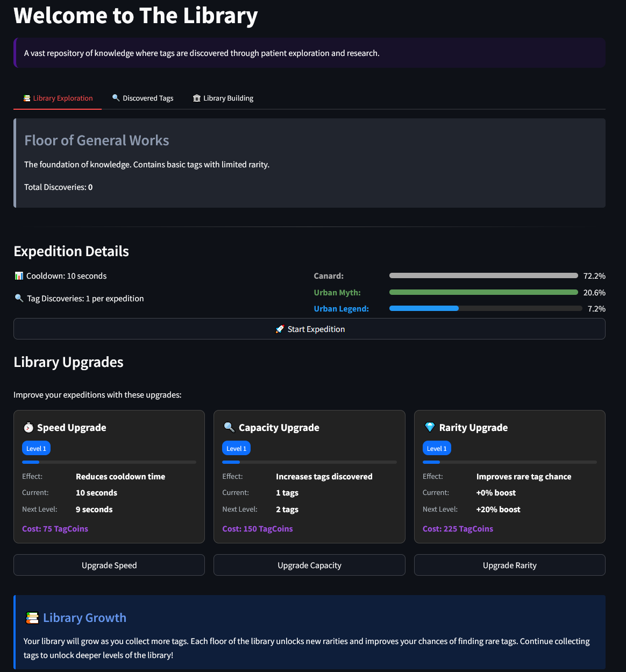Click the rocket icon on Start Expedition

coord(280,329)
